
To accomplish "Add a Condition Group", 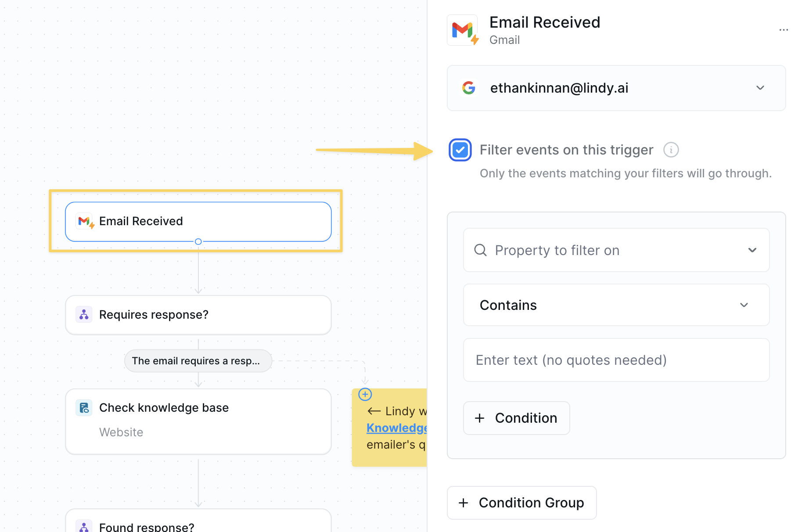I will 521,503.
